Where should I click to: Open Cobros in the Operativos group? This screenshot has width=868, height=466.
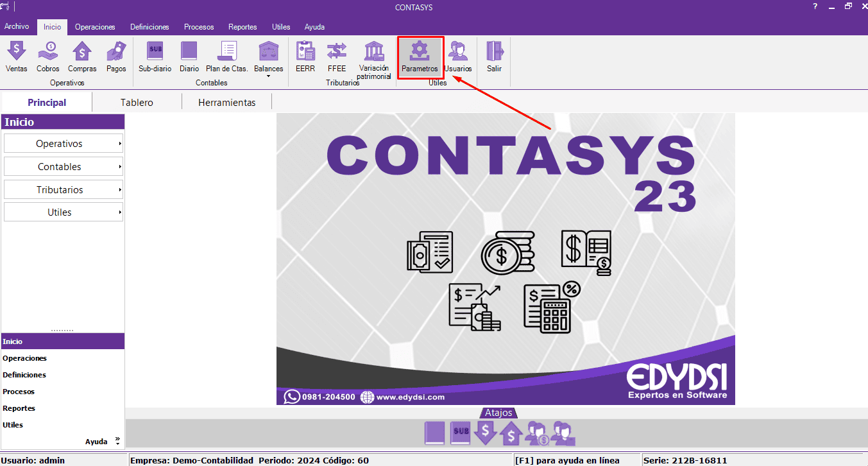tap(47, 56)
